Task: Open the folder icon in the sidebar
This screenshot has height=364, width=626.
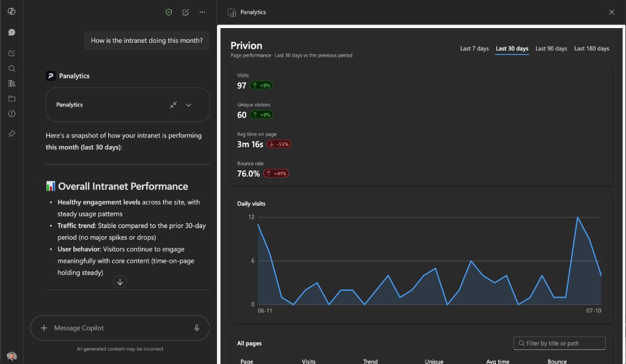Action: pyautogui.click(x=12, y=98)
